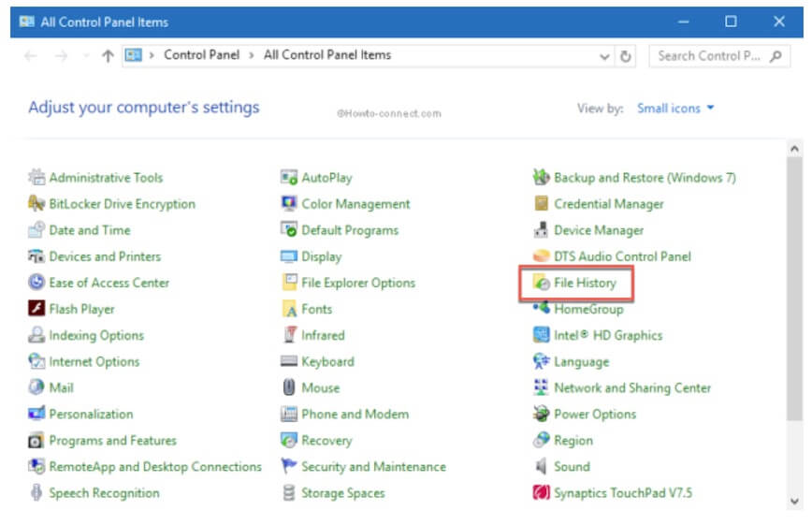
Task: Click the Flash Player icon
Action: (x=36, y=309)
